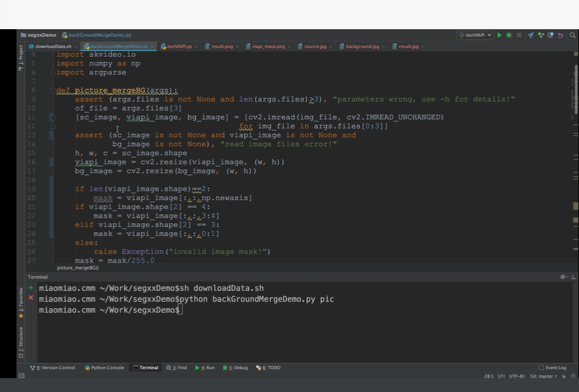The width and height of the screenshot is (579, 392).
Task: Start debugging with the green bug icon
Action: click(x=509, y=35)
